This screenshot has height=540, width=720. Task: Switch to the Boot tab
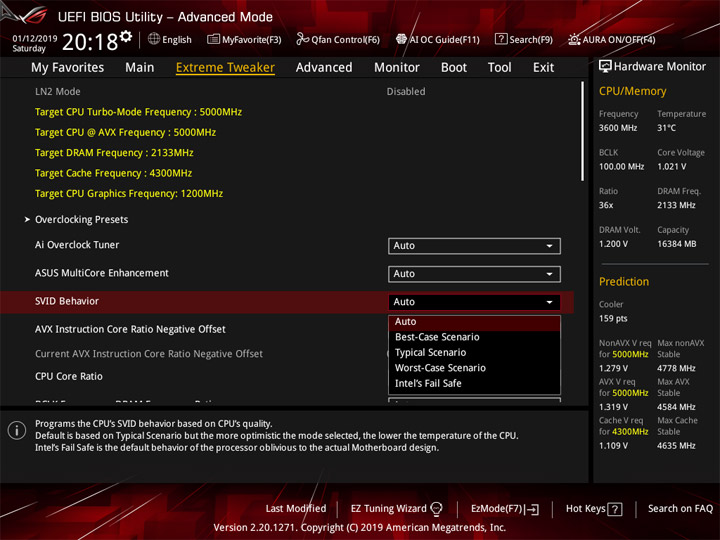[x=454, y=68]
